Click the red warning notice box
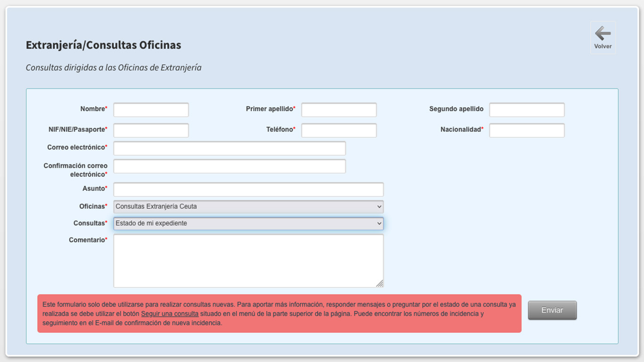644x362 pixels. (280, 313)
